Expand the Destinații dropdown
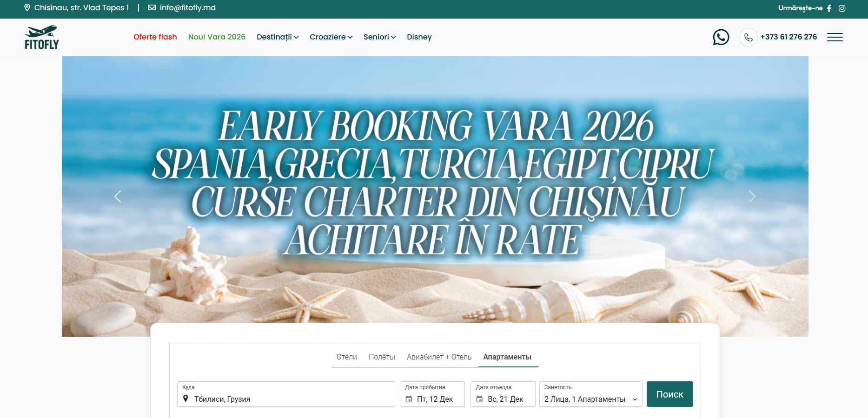The width and height of the screenshot is (868, 418). pyautogui.click(x=278, y=37)
